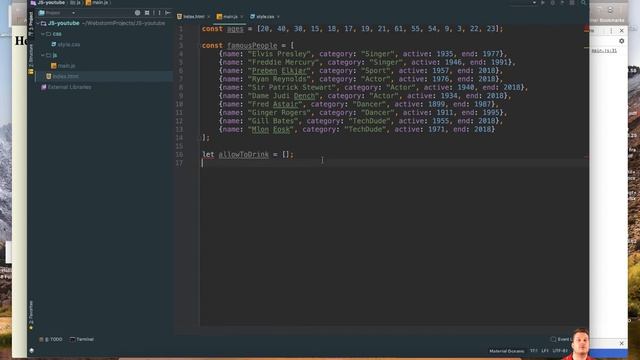
Task: Click the Search Everywhere magnifier icon
Action: coord(584,2)
